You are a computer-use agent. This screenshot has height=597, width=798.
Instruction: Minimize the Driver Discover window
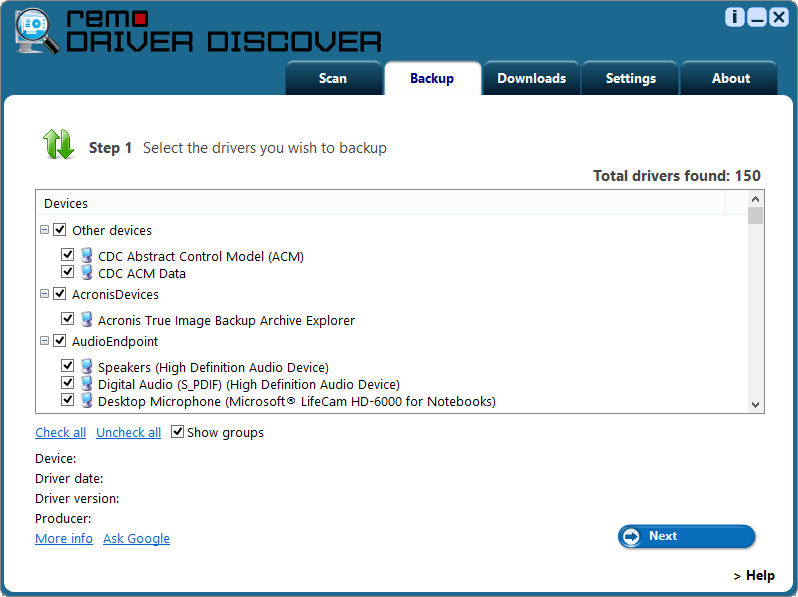pos(756,17)
